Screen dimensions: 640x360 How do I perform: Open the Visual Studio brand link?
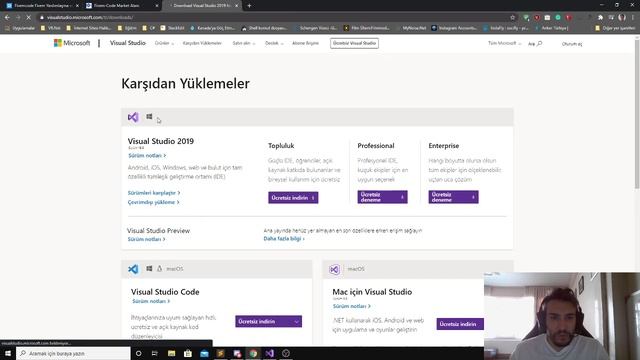tap(127, 43)
